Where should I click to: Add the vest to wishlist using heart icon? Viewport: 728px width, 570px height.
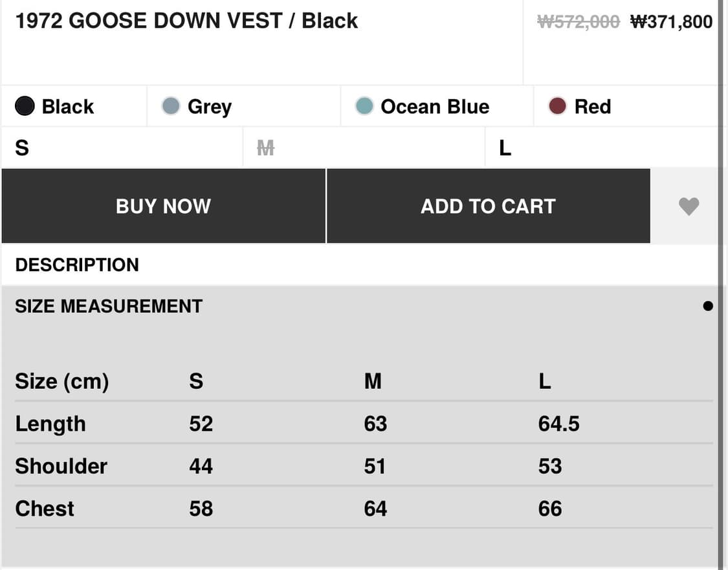[x=689, y=206]
